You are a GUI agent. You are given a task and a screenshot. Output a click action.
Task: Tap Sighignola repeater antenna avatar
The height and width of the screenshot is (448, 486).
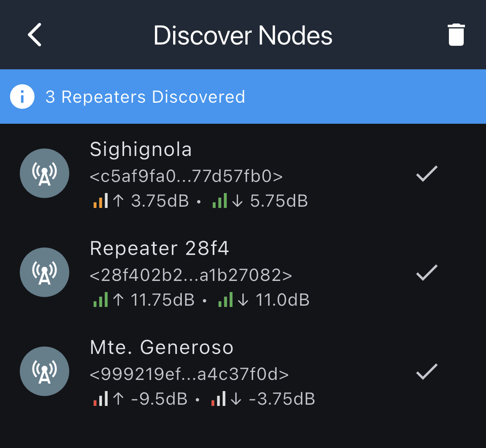pos(45,173)
